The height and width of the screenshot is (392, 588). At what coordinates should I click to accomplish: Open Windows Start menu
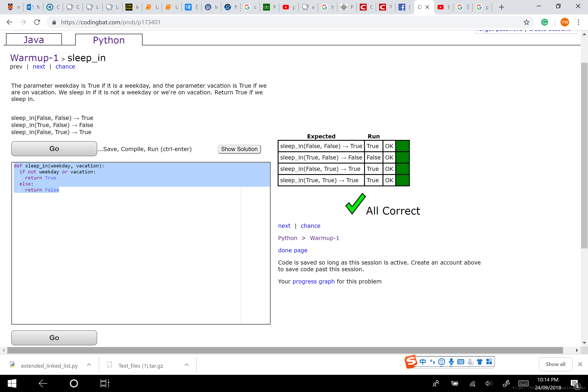(12, 383)
